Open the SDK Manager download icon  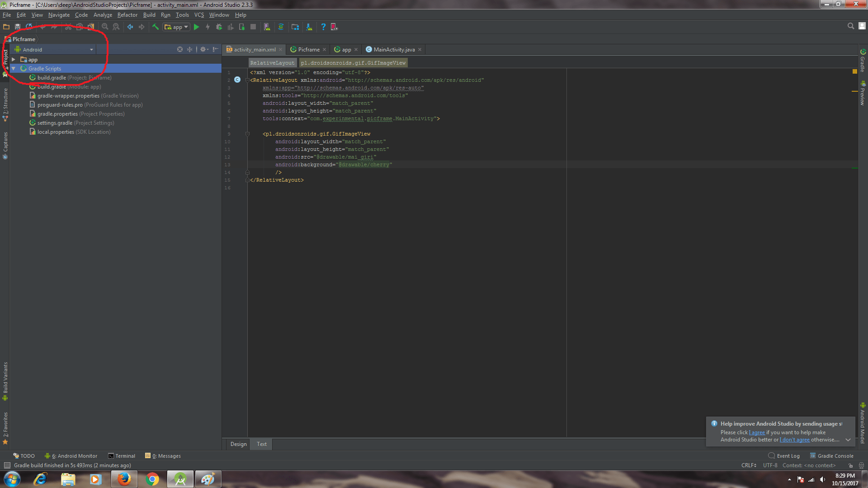click(309, 27)
